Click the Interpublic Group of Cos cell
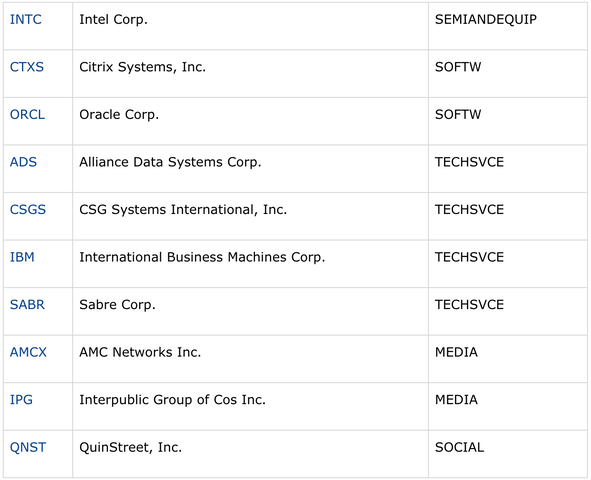 coord(250,406)
